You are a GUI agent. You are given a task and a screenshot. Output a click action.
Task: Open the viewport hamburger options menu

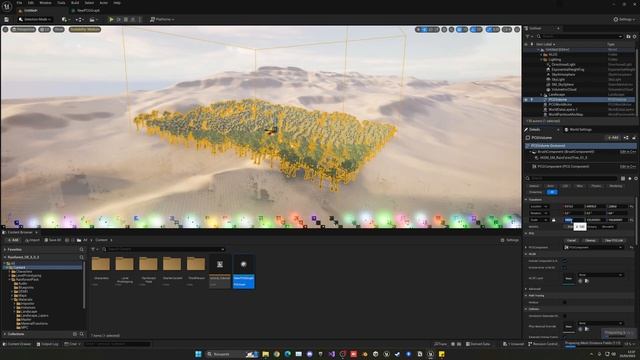coord(5,29)
